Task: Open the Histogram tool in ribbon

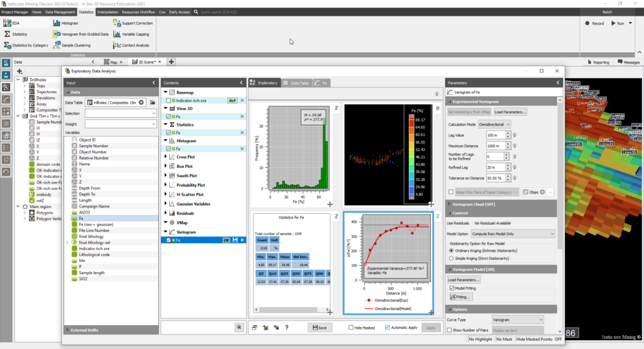Action: pyautogui.click(x=65, y=23)
